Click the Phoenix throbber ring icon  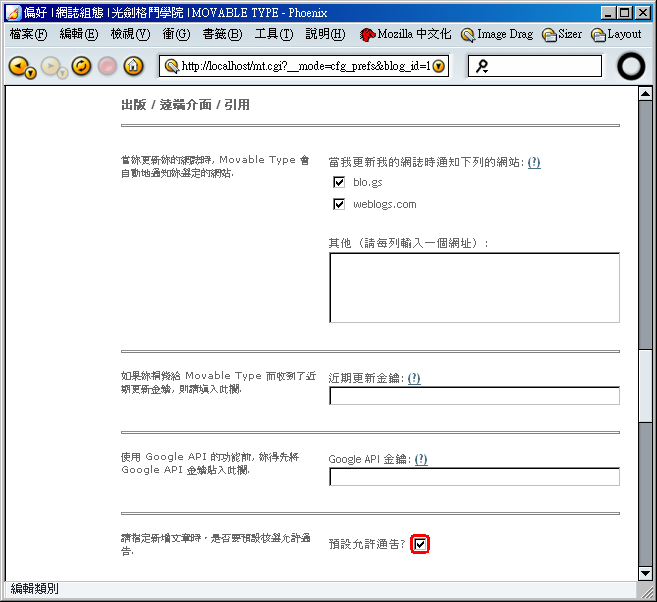[x=631, y=66]
